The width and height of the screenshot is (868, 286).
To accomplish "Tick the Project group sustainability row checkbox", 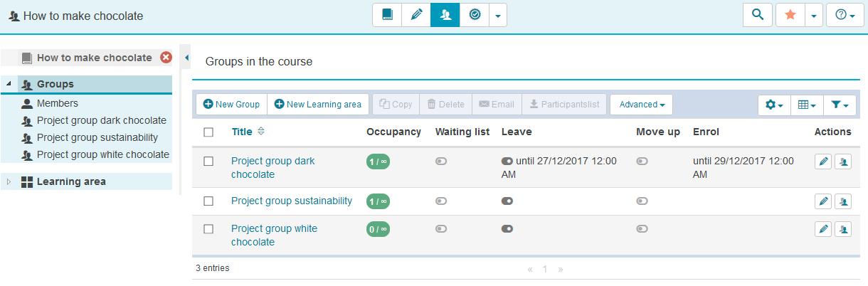I will tap(208, 201).
